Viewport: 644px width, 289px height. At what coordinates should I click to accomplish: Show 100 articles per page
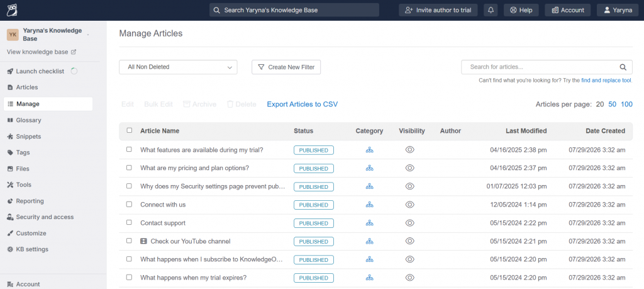pos(627,105)
